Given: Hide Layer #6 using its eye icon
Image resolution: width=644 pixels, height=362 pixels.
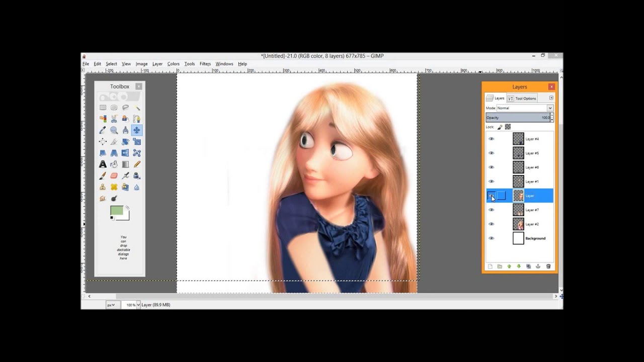Looking at the screenshot, I should pos(492,167).
